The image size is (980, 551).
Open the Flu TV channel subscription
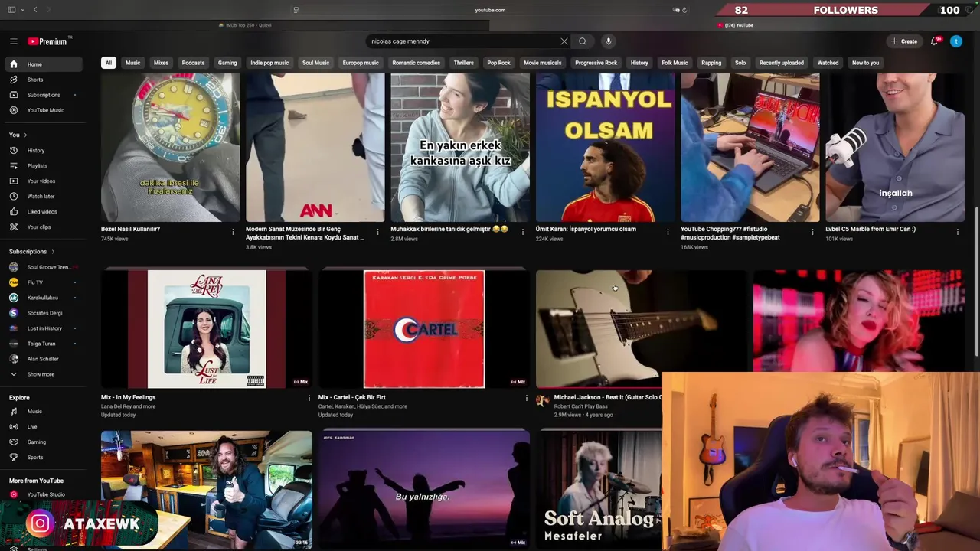(x=42, y=282)
